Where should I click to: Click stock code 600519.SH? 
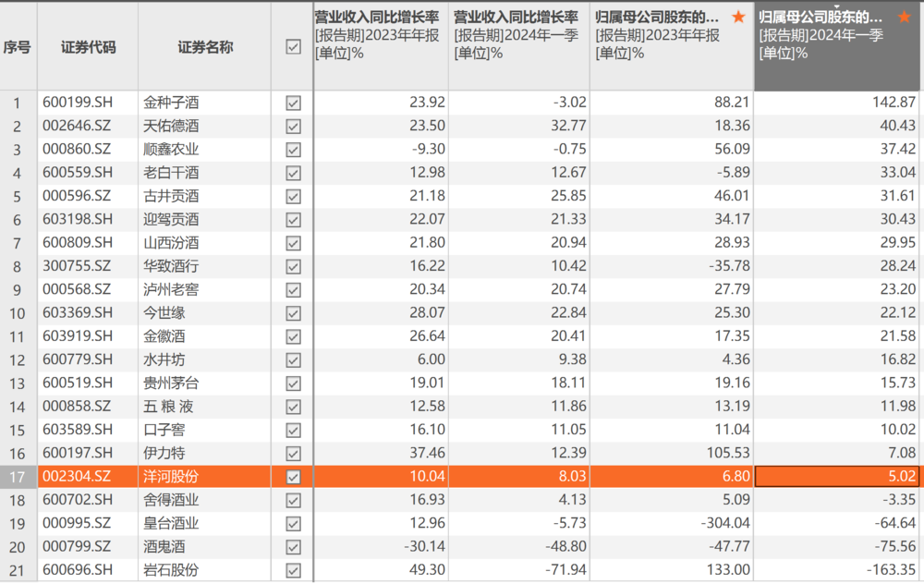click(78, 383)
